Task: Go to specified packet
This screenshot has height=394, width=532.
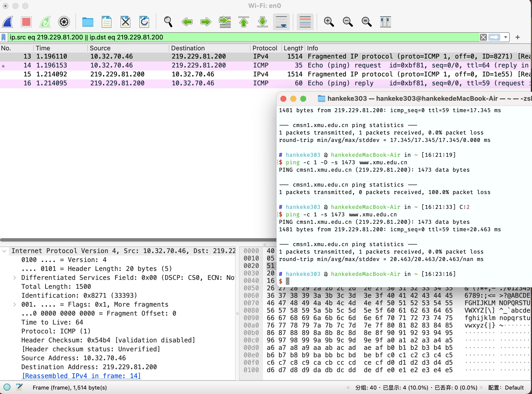Action: click(x=225, y=22)
